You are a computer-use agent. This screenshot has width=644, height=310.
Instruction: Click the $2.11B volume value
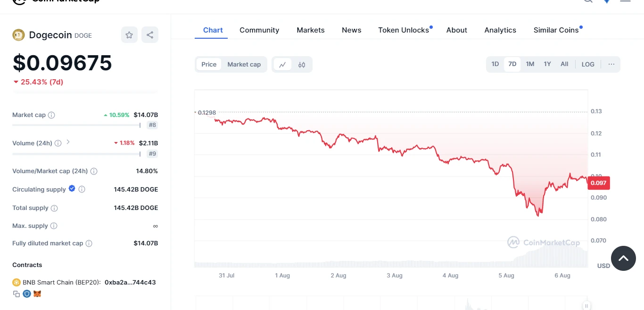(149, 143)
